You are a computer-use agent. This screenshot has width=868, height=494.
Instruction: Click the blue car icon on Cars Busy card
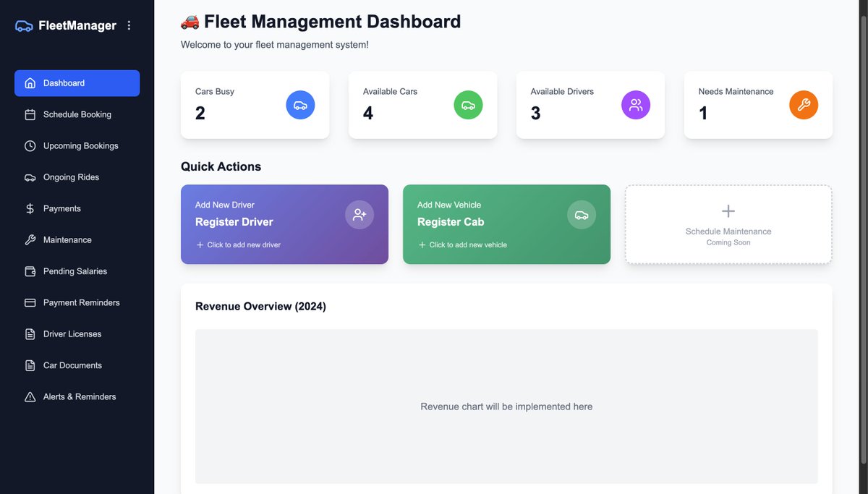(x=300, y=104)
